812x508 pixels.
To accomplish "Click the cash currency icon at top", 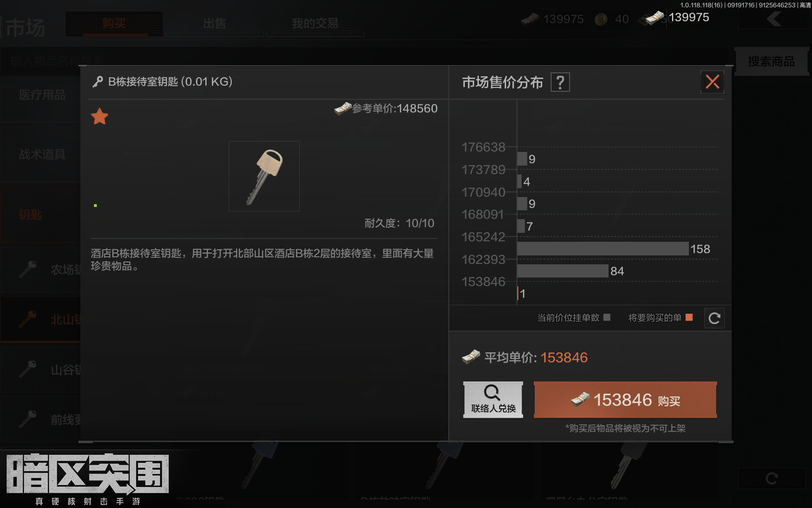I will click(x=655, y=18).
